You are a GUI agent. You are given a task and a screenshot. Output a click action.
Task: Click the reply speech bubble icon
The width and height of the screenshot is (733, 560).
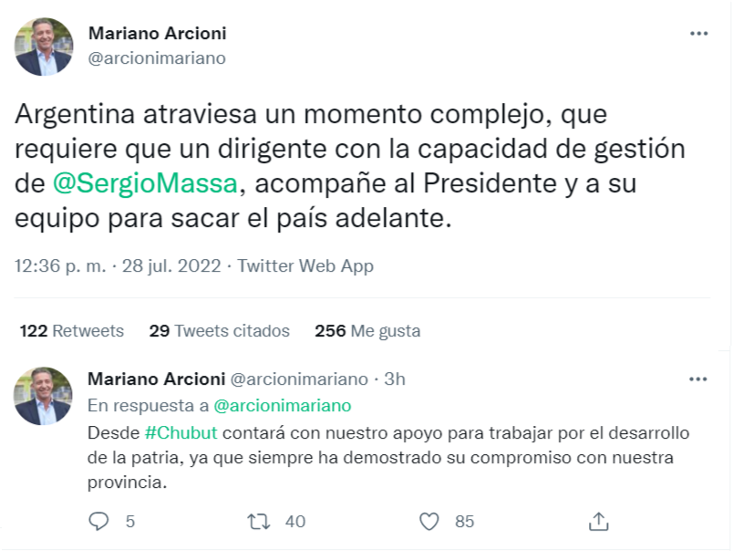pyautogui.click(x=99, y=521)
